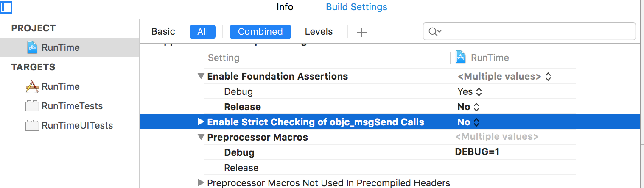Select the RunTime project blueprint icon
Image resolution: width=644 pixels, height=188 pixels.
tap(32, 47)
